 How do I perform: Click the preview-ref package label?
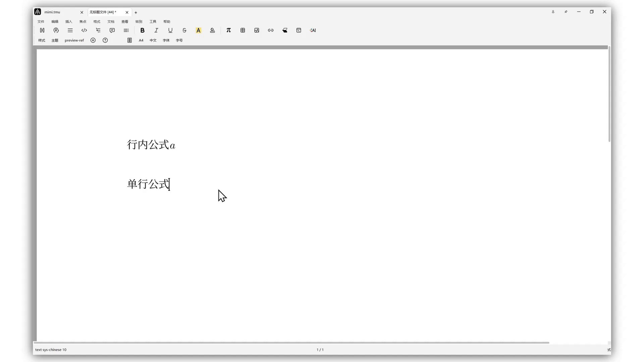(74, 40)
